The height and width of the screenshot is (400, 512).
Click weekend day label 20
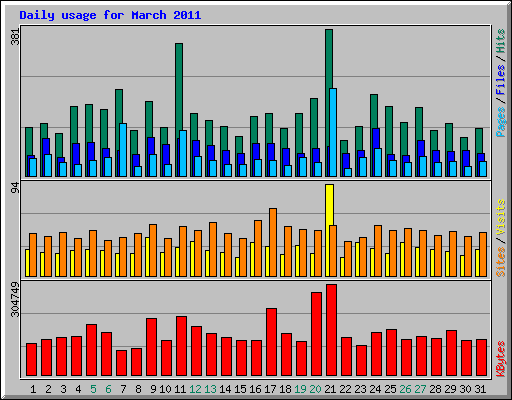point(315,389)
